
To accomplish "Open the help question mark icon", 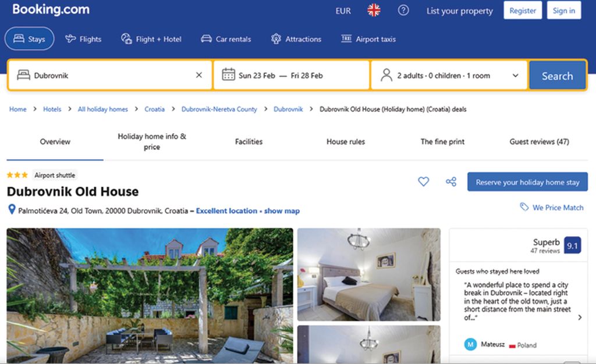I will pos(403,10).
